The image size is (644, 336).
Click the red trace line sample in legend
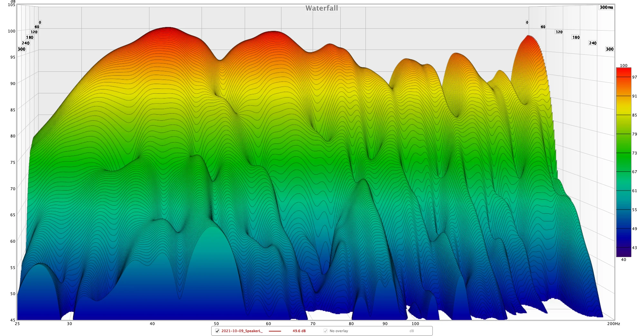click(275, 331)
